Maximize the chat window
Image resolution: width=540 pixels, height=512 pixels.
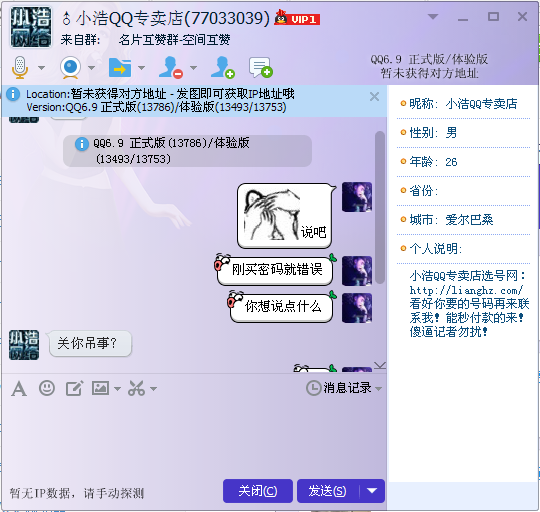493,17
